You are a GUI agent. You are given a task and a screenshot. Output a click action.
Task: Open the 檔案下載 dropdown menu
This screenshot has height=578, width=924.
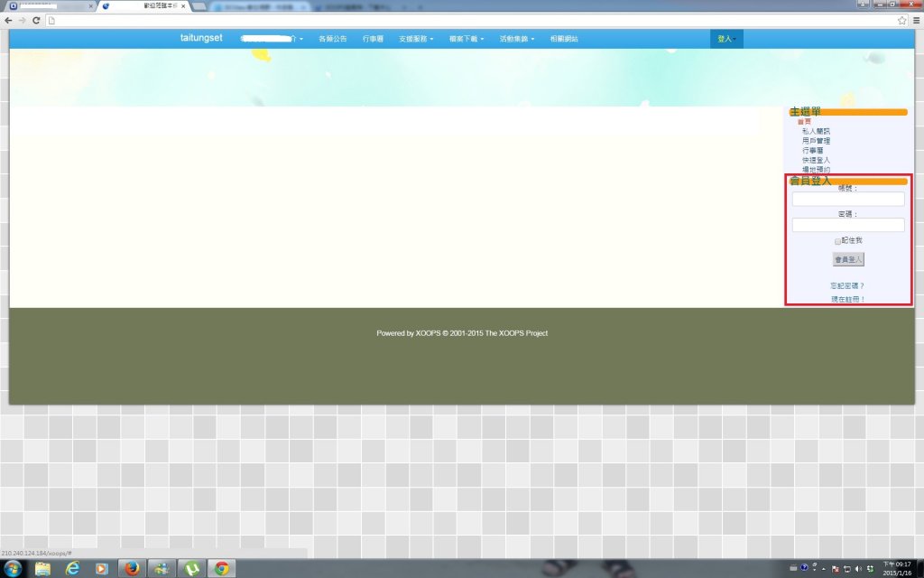click(467, 39)
